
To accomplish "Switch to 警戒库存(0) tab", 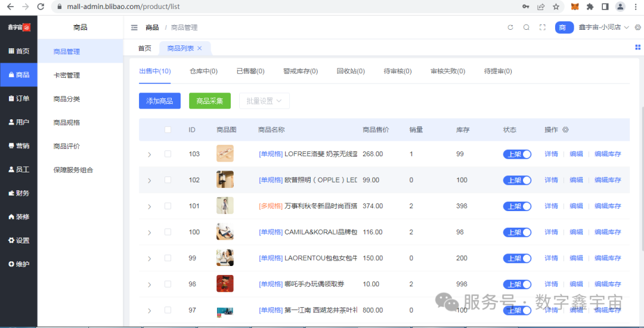I will pyautogui.click(x=301, y=72).
